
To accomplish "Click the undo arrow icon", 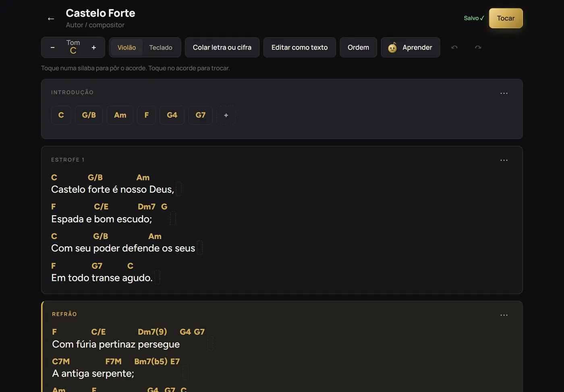I will (x=454, y=48).
